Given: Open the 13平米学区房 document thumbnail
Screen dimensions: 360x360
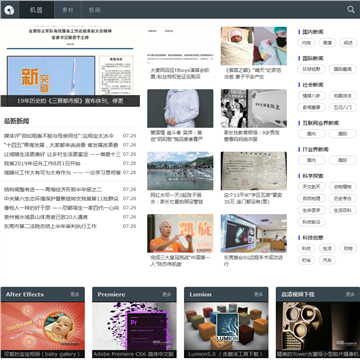Looking at the screenshot, I should click(254, 171).
